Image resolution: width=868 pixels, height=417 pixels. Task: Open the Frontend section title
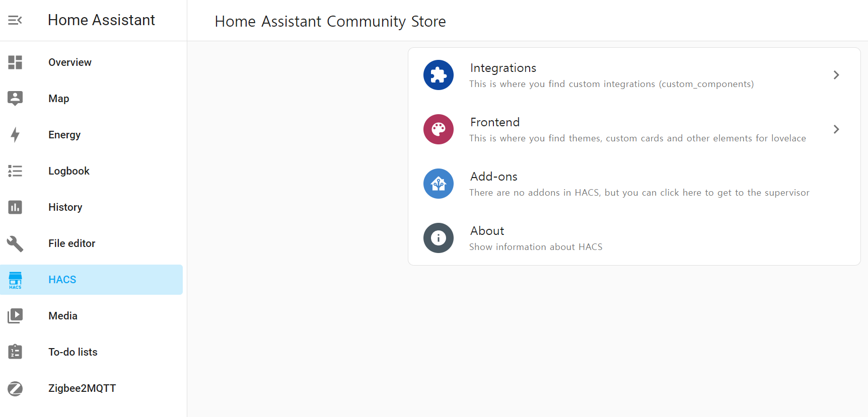coord(495,122)
